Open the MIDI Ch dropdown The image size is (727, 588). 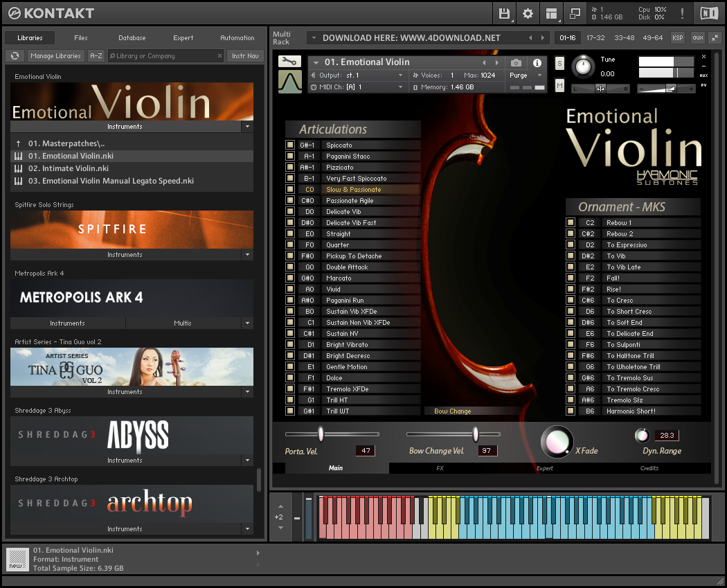click(401, 87)
